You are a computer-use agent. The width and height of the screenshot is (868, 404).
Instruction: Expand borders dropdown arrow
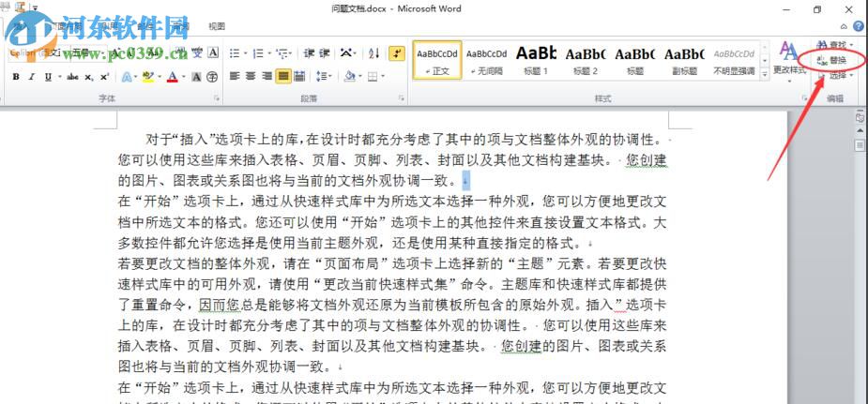click(x=383, y=76)
